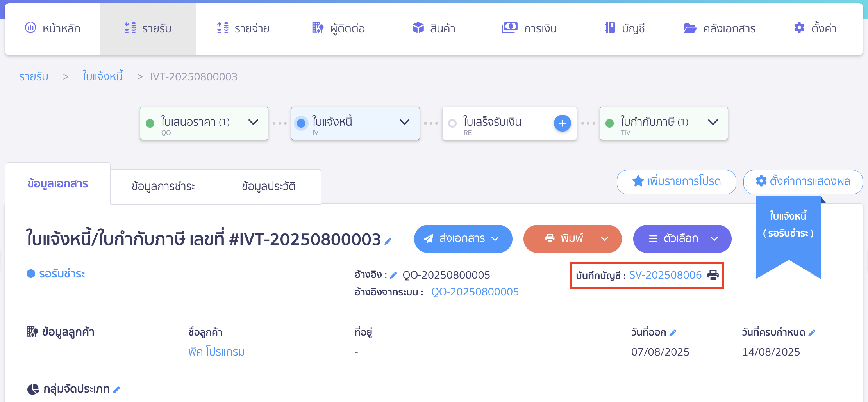
Task: Click the IVT-20250800003 breadcrumb text
Action: [x=193, y=76]
